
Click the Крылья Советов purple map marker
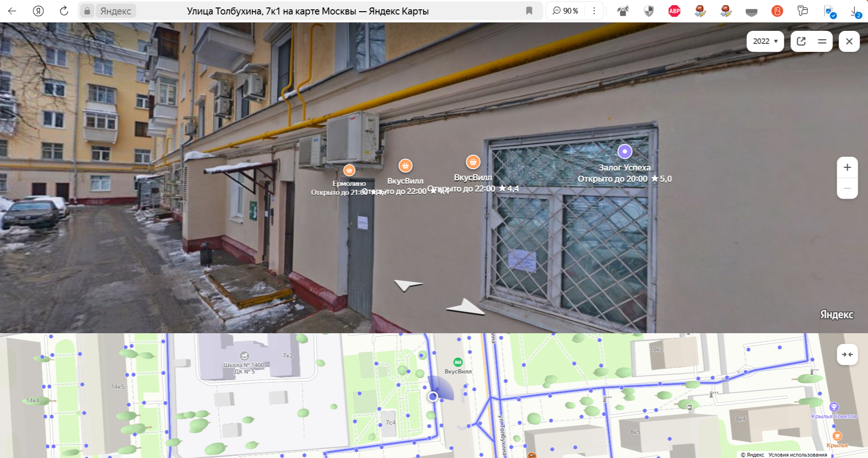[834, 407]
